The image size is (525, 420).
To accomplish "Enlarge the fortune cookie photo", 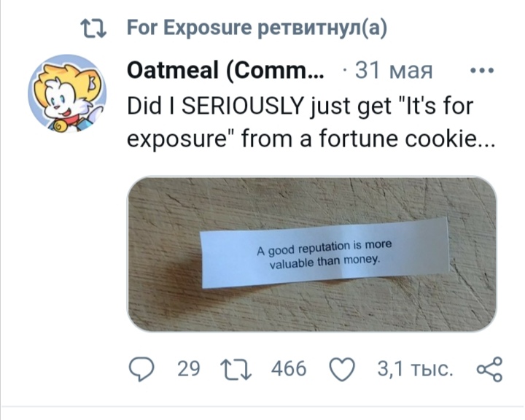I will pos(312,254).
